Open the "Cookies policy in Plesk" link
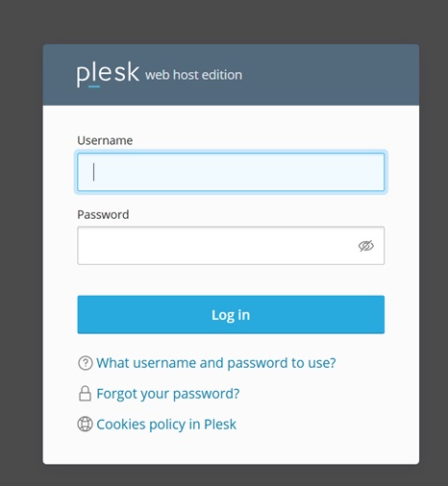Screen dimensions: 448x486 (166, 425)
